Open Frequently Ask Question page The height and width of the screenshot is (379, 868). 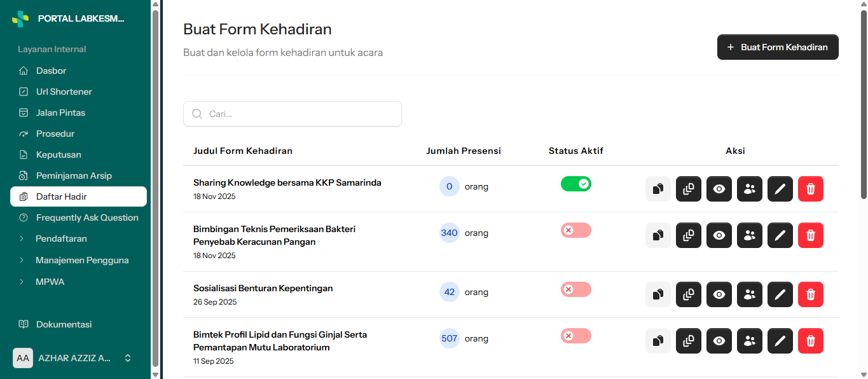coord(78,217)
